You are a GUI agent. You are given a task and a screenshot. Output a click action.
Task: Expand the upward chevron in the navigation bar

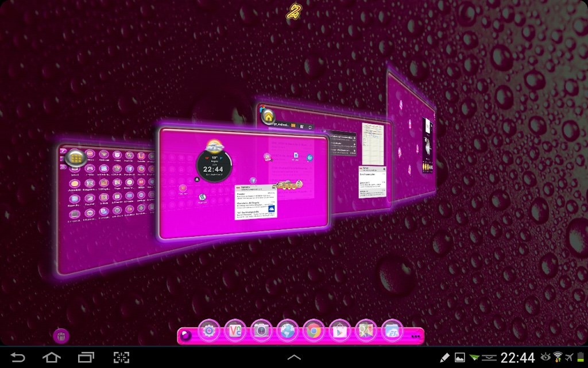(294, 357)
